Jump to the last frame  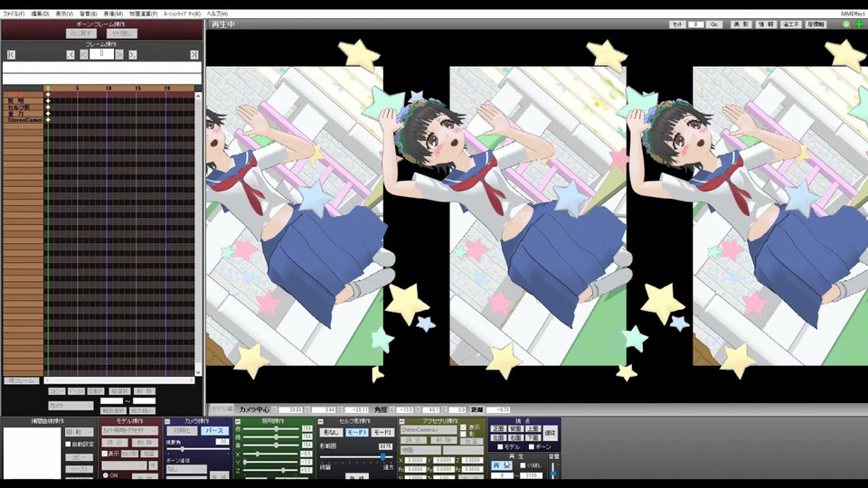[x=193, y=55]
